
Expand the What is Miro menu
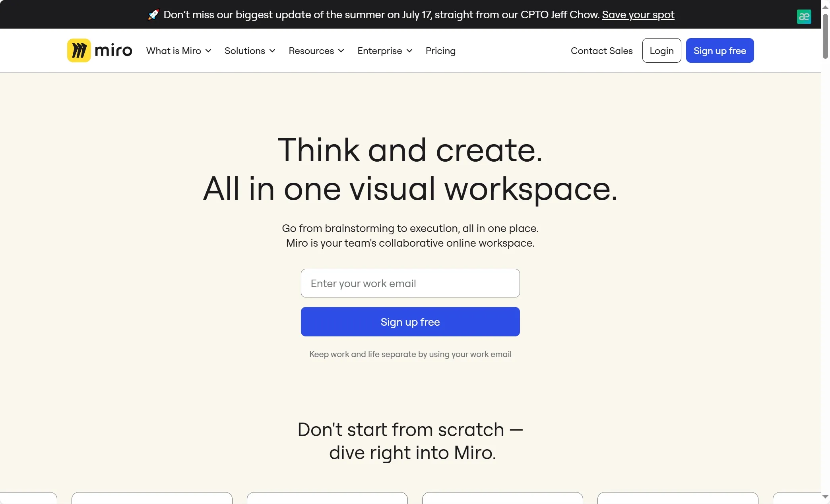coord(178,51)
